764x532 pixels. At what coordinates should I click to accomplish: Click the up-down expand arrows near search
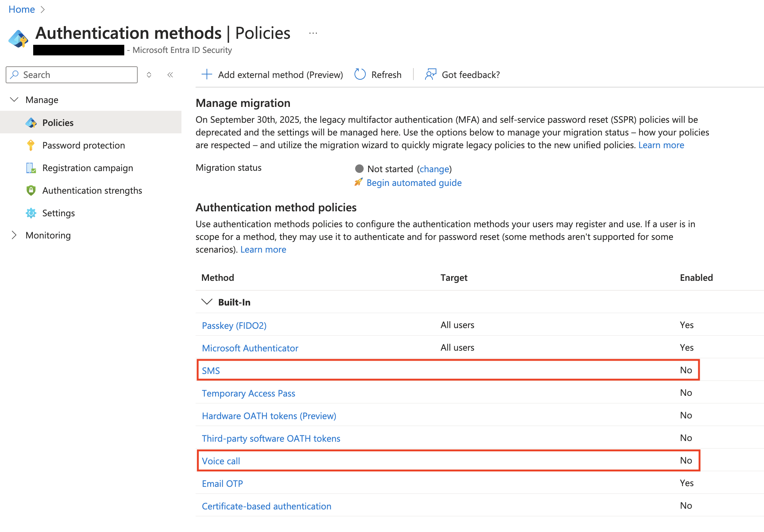[149, 75]
